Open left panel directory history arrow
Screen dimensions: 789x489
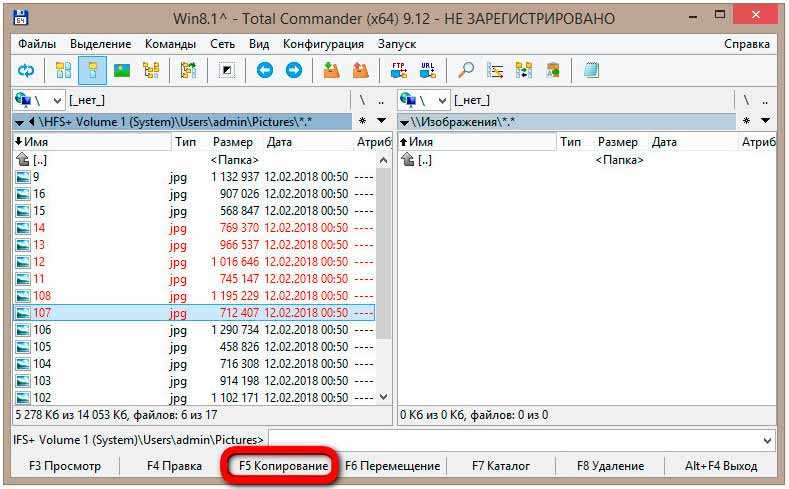pyautogui.click(x=381, y=120)
